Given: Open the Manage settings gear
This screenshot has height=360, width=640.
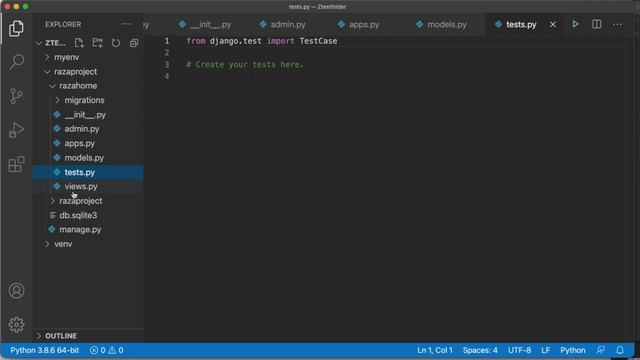Looking at the screenshot, I should point(16,324).
